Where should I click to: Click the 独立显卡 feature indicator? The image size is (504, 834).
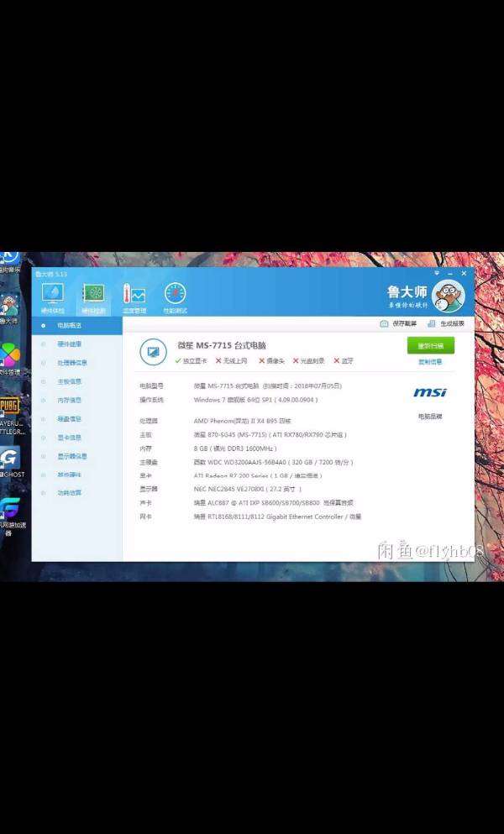point(191,360)
